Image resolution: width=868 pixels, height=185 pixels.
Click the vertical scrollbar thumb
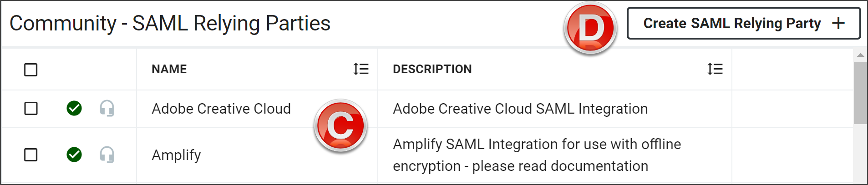coord(860,93)
